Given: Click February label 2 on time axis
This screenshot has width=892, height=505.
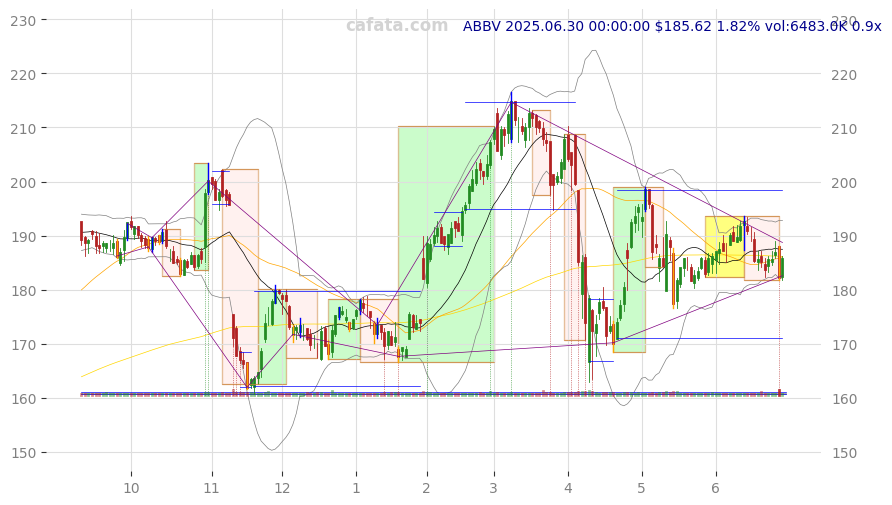Looking at the screenshot, I should pos(426,488).
